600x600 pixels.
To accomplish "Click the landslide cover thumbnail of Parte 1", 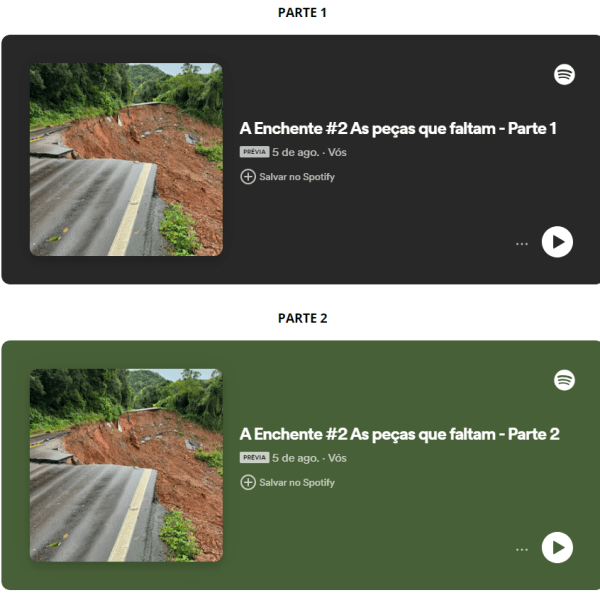I will pos(126,160).
